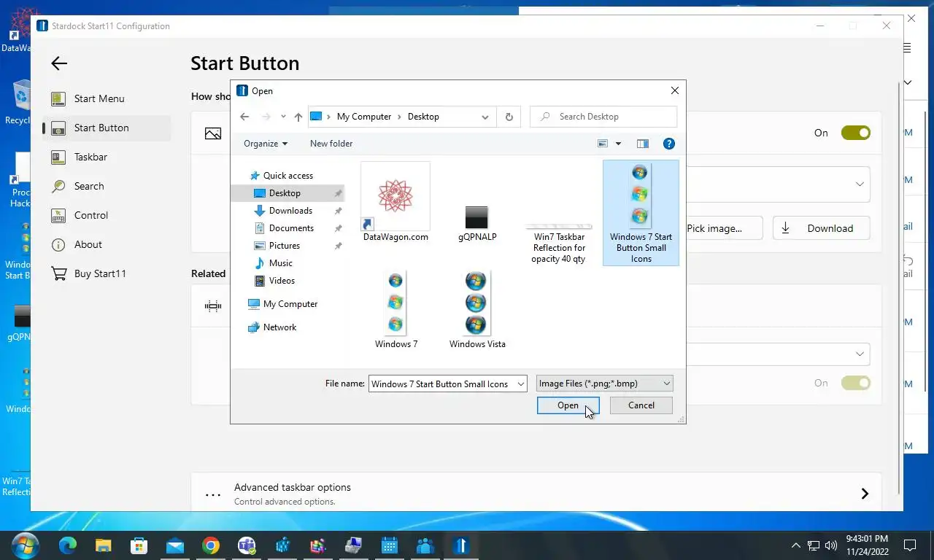The width and height of the screenshot is (934, 560).
Task: Click the Open button
Action: (x=568, y=405)
